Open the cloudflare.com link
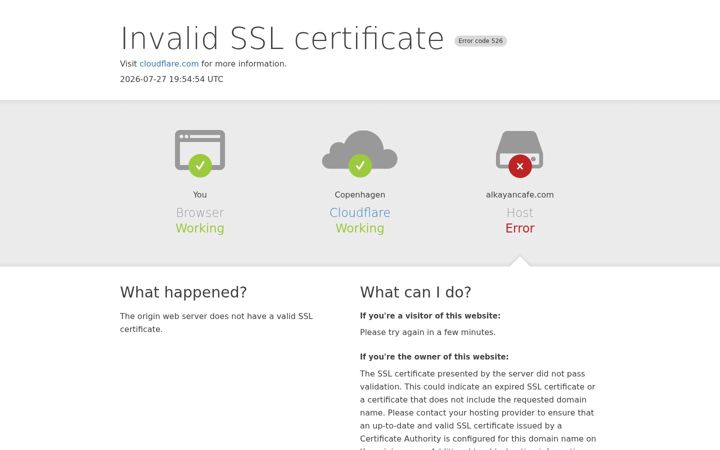 click(x=169, y=64)
